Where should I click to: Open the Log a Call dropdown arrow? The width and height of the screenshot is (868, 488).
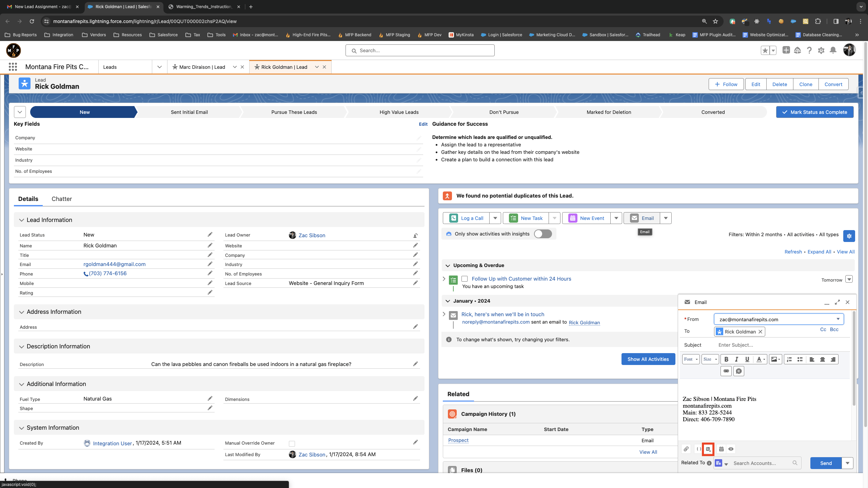pyautogui.click(x=495, y=218)
